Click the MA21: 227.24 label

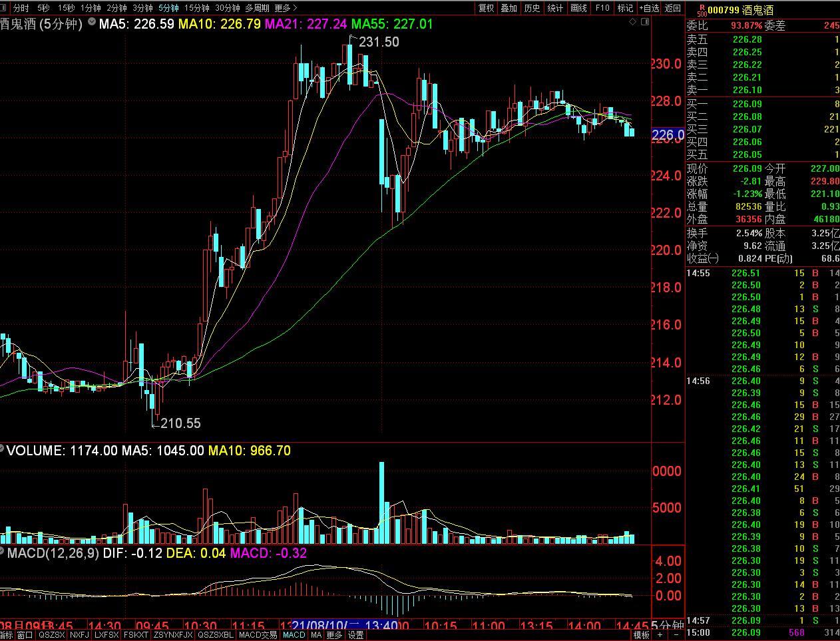(x=306, y=24)
